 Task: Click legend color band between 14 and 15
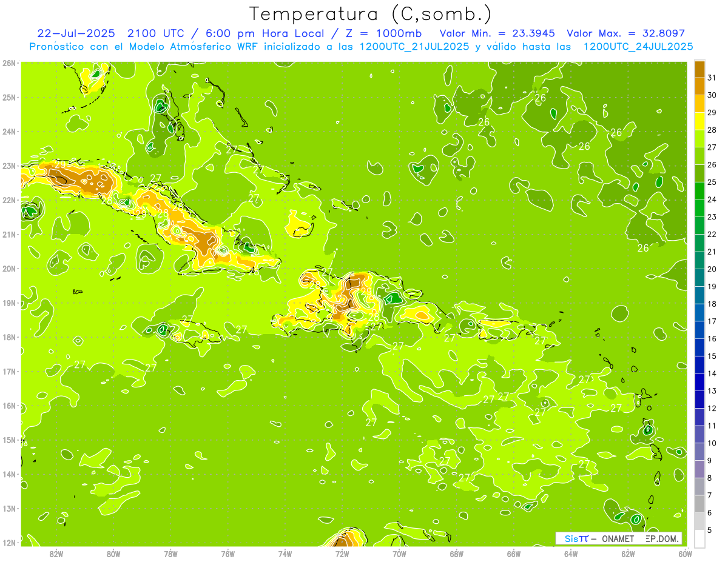[x=699, y=365]
